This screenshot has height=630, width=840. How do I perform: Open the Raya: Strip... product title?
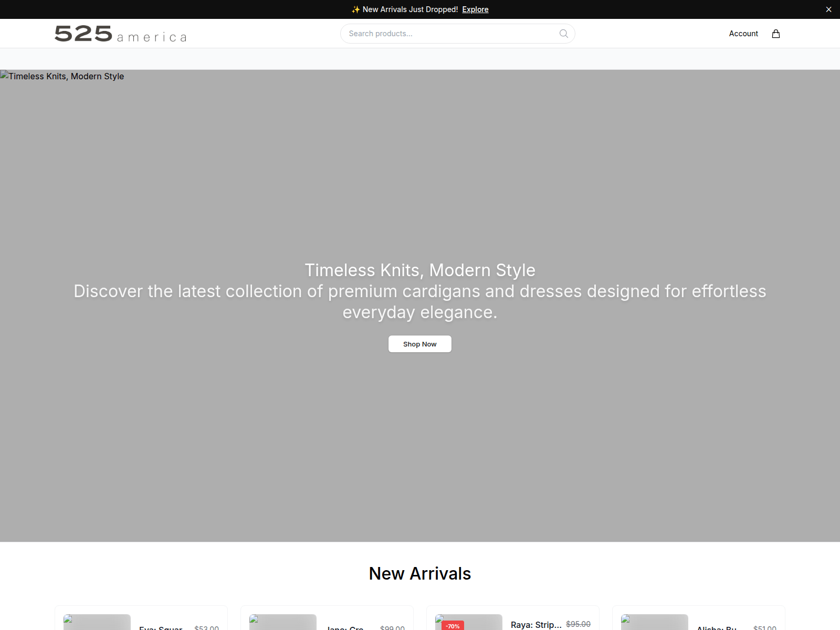(536, 625)
